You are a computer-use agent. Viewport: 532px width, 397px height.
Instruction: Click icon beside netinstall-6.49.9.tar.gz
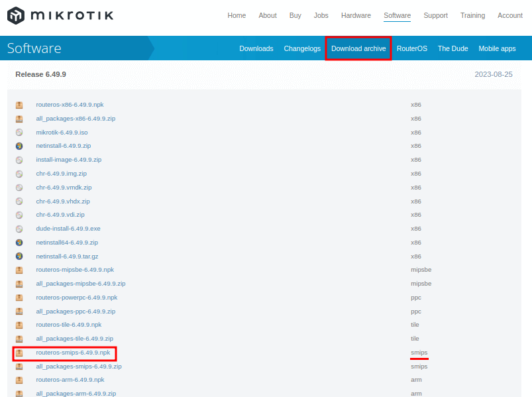click(19, 256)
